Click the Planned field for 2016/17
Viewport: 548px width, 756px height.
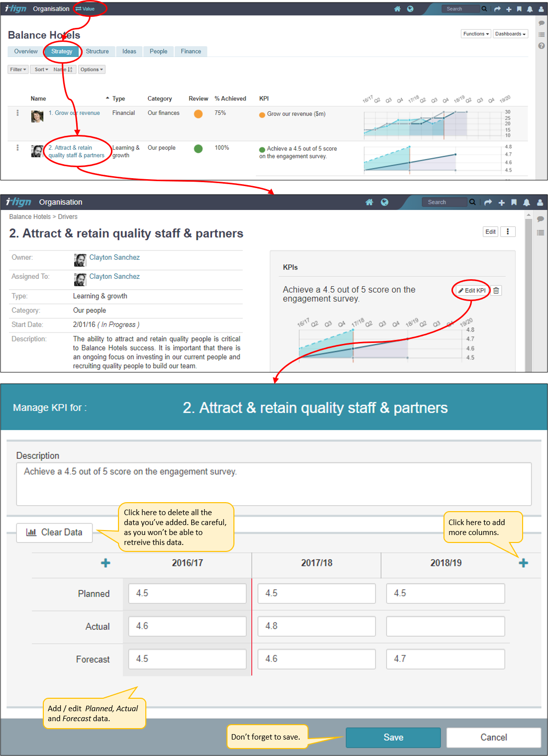click(187, 594)
